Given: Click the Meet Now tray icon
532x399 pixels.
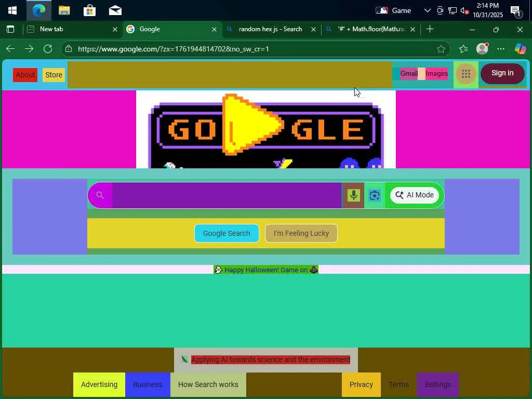Looking at the screenshot, I should (440, 10).
